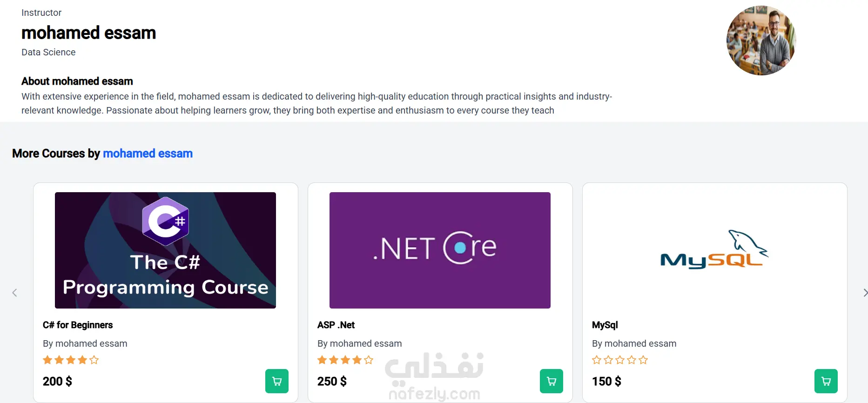This screenshot has width=868, height=403.
Task: Click the 150 $ price on MySql course
Action: pos(606,382)
